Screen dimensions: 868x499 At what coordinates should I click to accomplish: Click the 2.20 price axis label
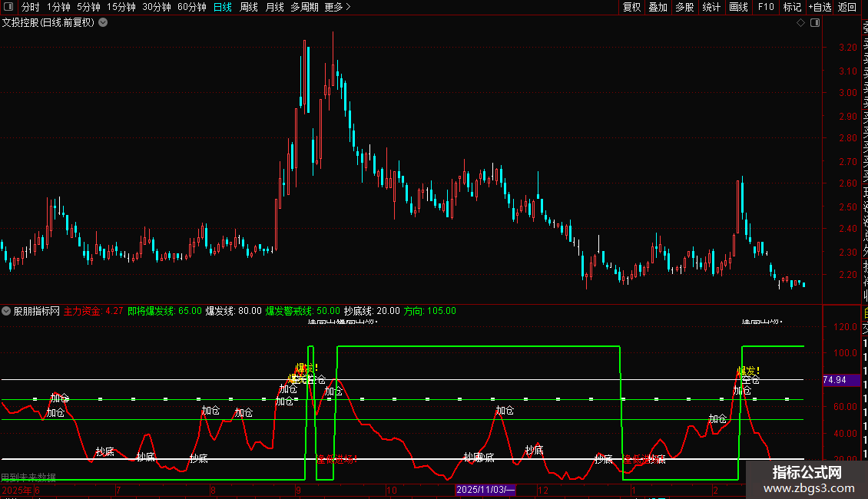coord(848,274)
